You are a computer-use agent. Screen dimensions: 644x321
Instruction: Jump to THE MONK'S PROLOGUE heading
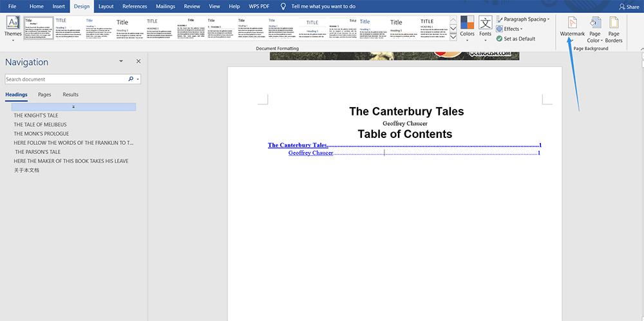(x=41, y=133)
